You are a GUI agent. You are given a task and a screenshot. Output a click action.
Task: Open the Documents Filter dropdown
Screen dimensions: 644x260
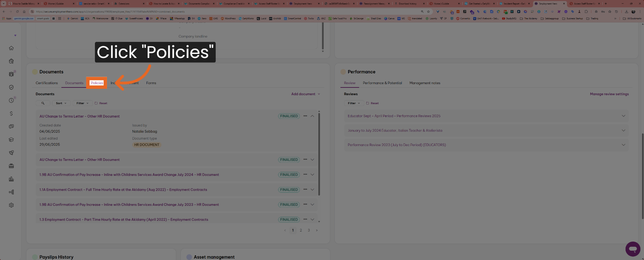pyautogui.click(x=83, y=103)
